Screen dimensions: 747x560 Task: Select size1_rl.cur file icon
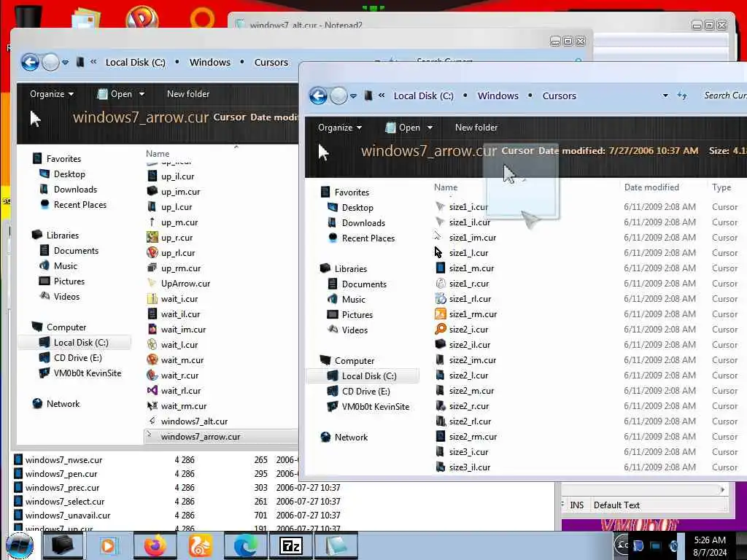441,298
